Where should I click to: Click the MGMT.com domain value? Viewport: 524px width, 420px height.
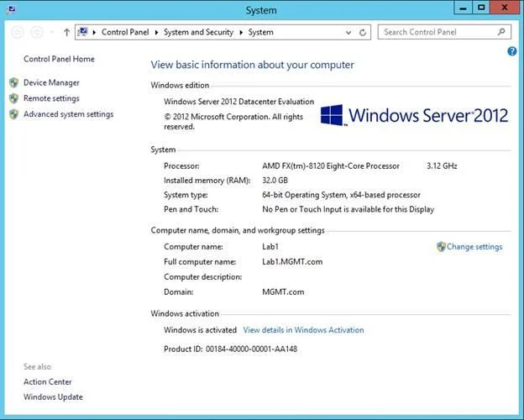pos(283,292)
